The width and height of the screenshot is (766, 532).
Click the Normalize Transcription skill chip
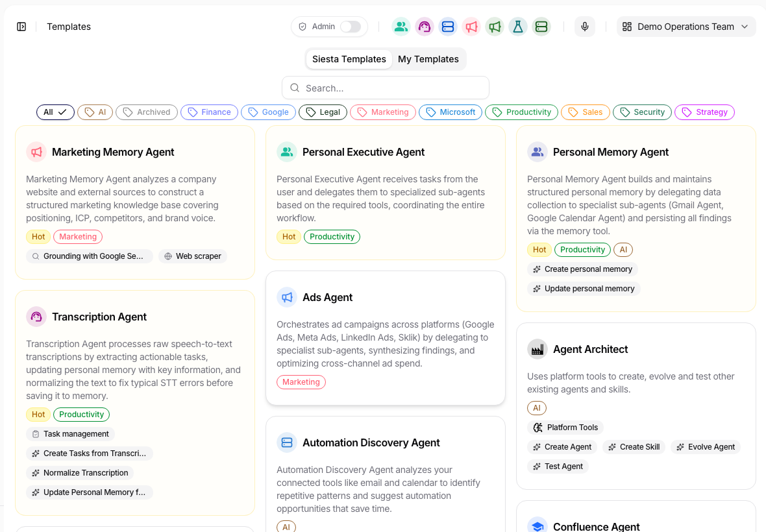(80, 473)
